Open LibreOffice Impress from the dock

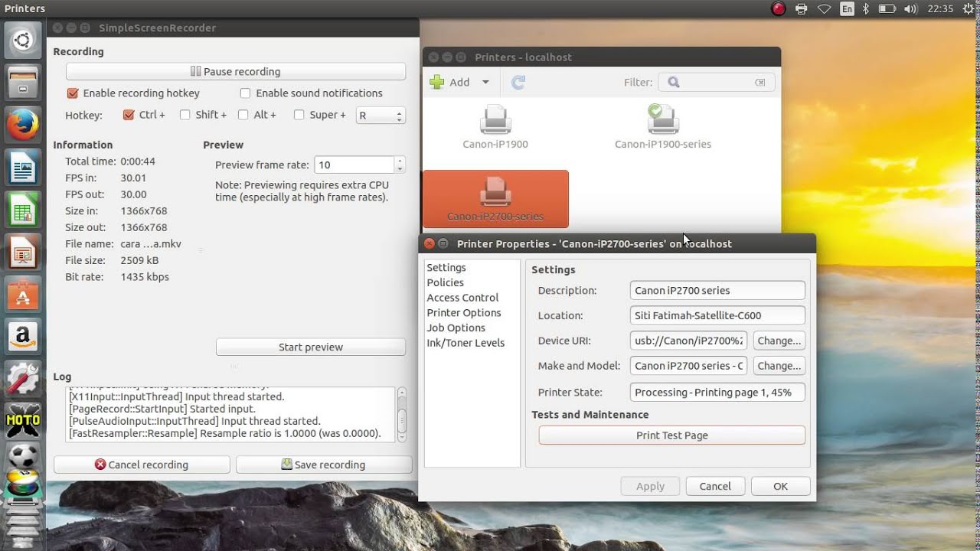23,251
